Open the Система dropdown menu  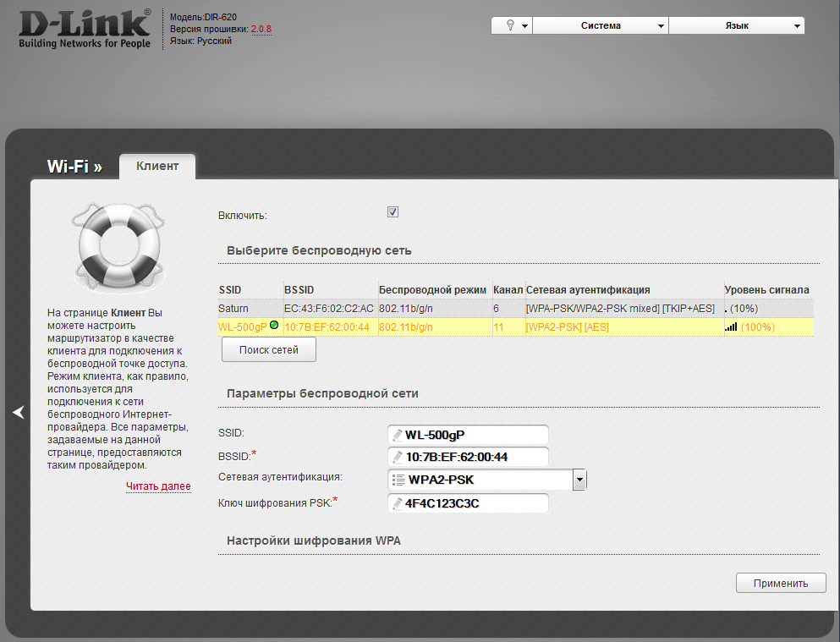tap(601, 25)
